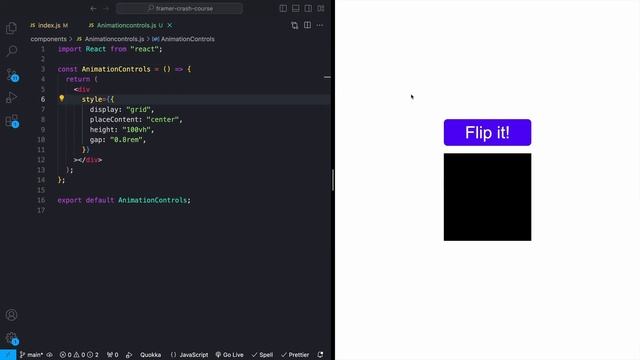
Task: Click the "0.8rem" gap value on line 10
Action: [126, 140]
